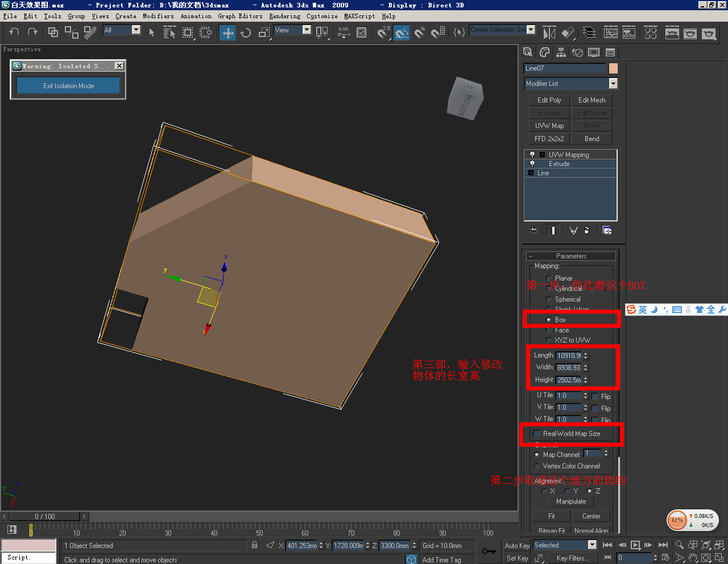Click the Undo arrow in toolbar

[x=14, y=32]
